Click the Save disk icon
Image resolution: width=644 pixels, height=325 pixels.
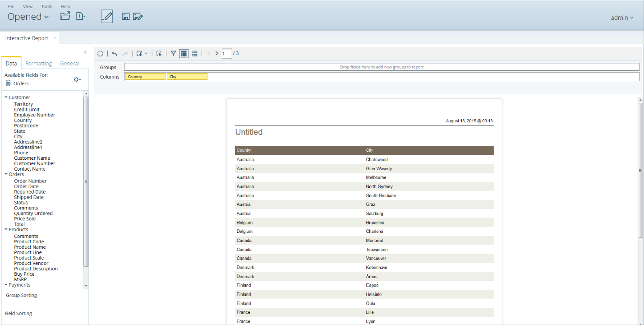click(x=126, y=17)
